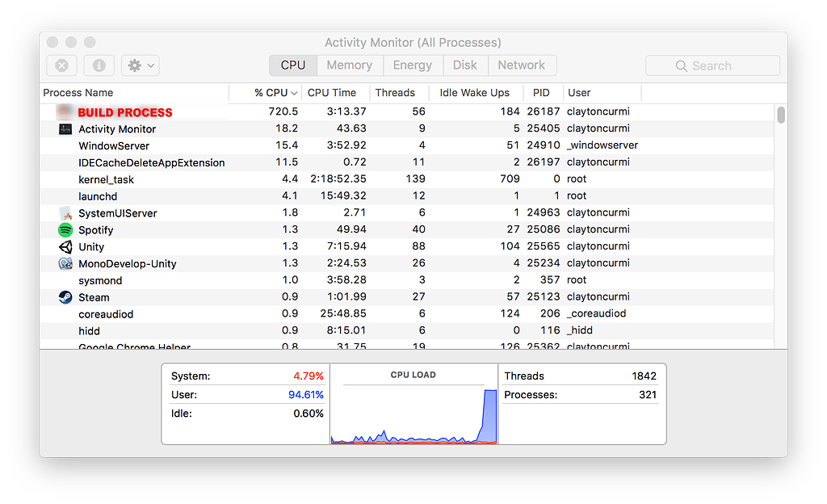The image size is (827, 504).
Task: Sort by the PID column header
Action: point(541,93)
